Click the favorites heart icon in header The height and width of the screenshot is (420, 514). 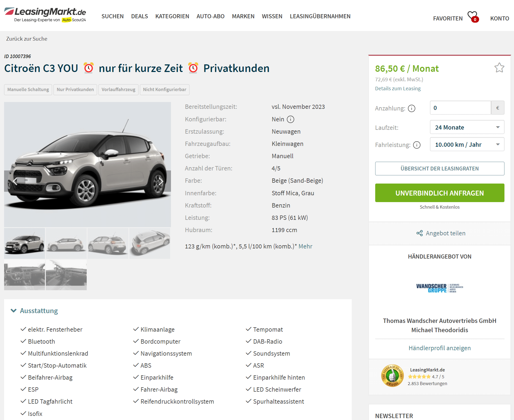click(473, 17)
